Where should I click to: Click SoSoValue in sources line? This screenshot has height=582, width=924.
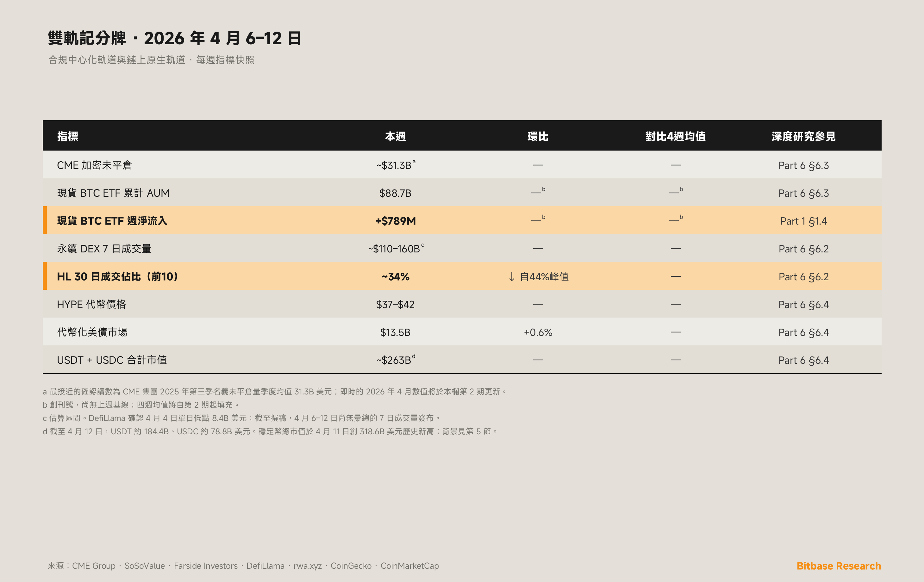click(145, 566)
